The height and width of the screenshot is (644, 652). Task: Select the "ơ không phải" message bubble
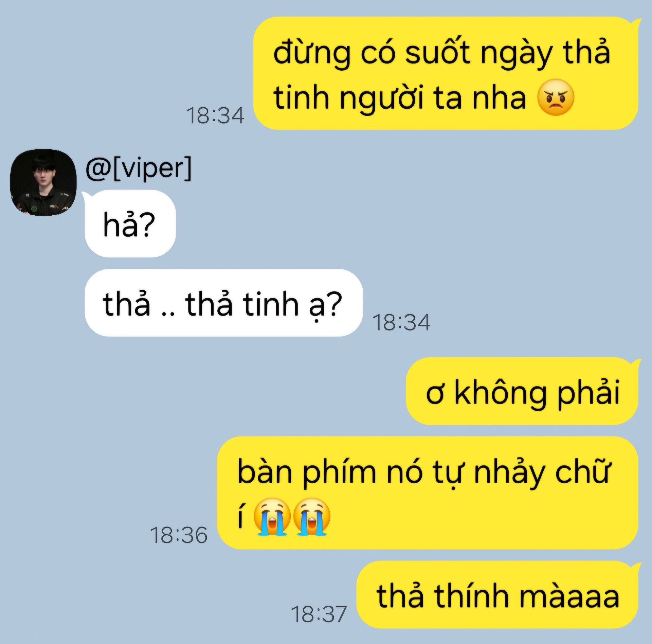coord(522,391)
